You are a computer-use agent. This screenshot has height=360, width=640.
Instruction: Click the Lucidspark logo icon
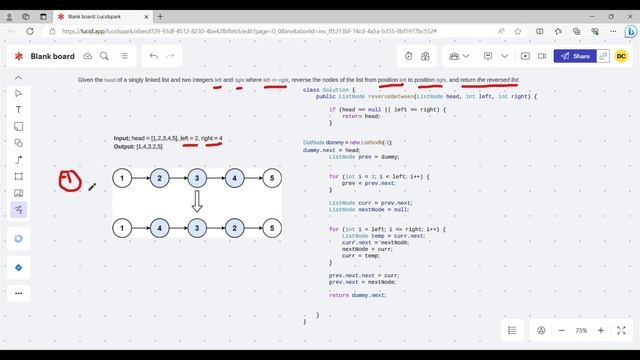(x=18, y=56)
